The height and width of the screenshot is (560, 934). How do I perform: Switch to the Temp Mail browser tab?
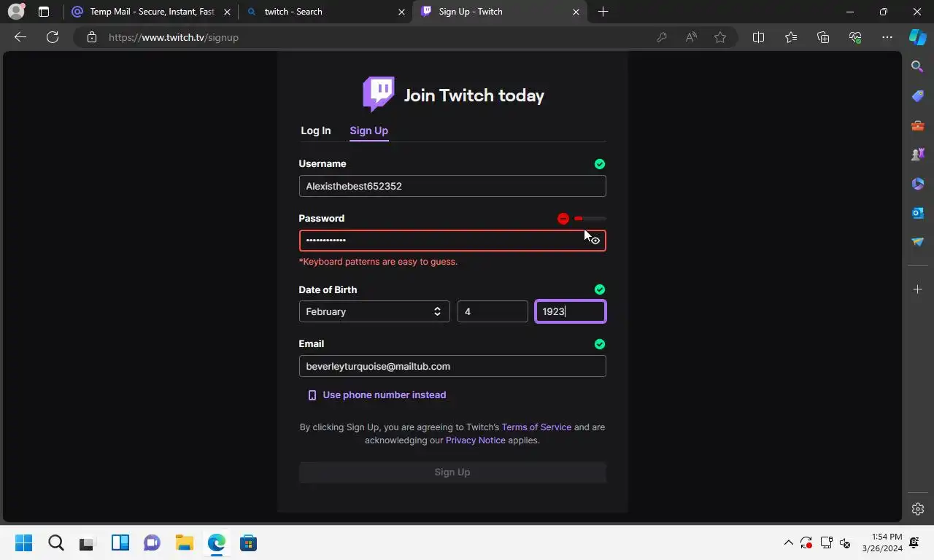click(152, 12)
